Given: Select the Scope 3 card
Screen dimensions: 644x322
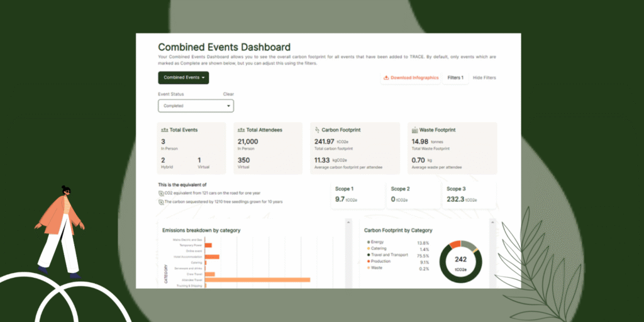Looking at the screenshot, I should click(x=469, y=195).
